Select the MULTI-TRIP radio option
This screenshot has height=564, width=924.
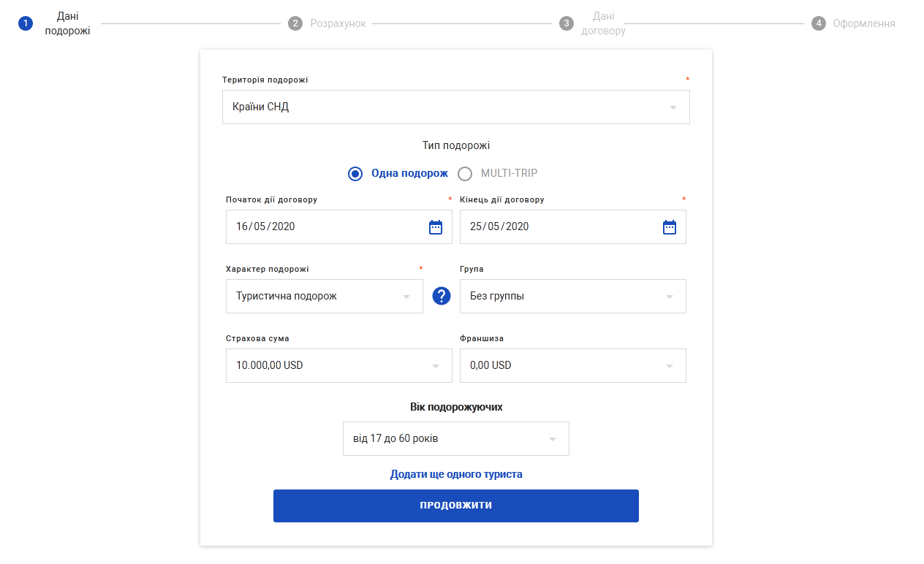click(465, 174)
